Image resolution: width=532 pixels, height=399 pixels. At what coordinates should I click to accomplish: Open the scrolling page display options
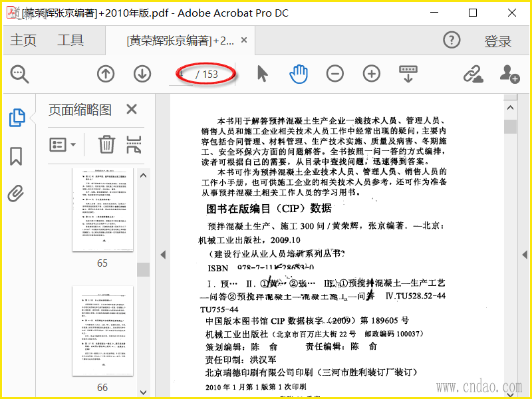408,74
